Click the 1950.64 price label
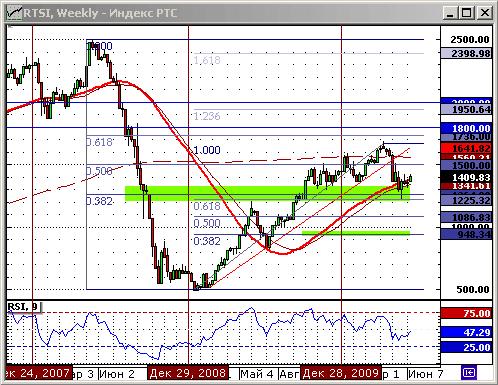The width and height of the screenshot is (498, 385). click(x=466, y=109)
